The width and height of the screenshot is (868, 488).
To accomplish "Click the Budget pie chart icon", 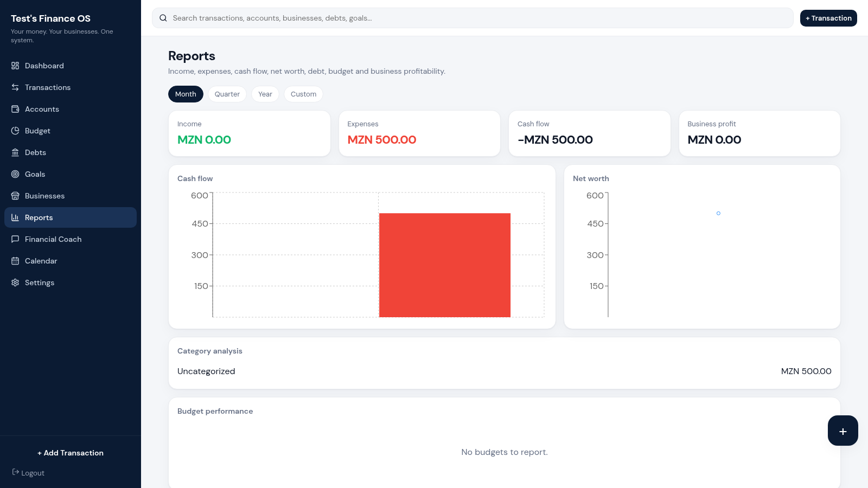I will 15,131.
